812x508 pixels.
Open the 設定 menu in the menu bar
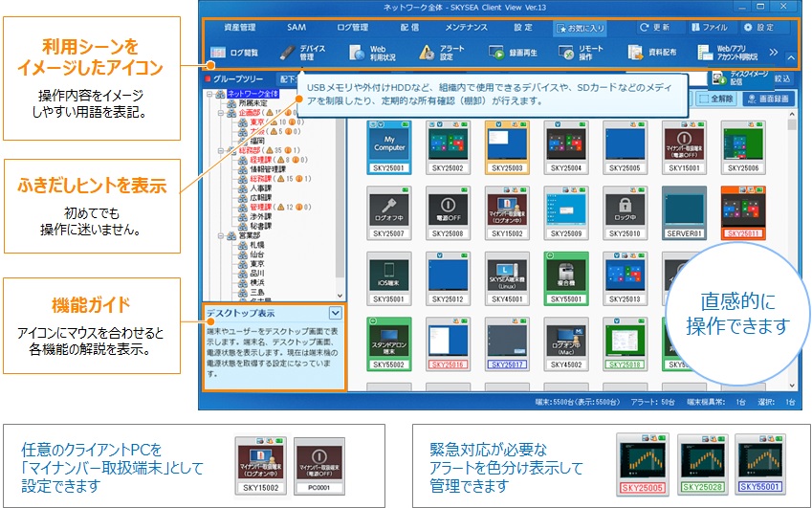(523, 28)
